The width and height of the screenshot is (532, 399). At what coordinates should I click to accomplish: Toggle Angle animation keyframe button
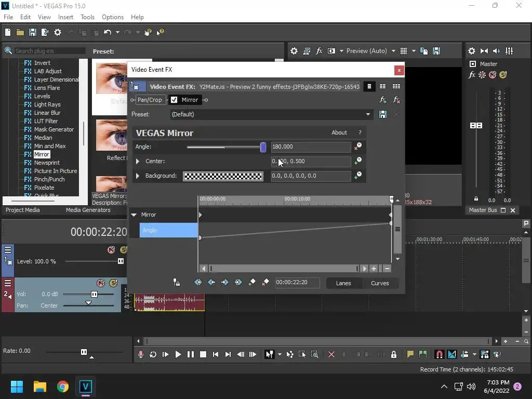pos(357,147)
